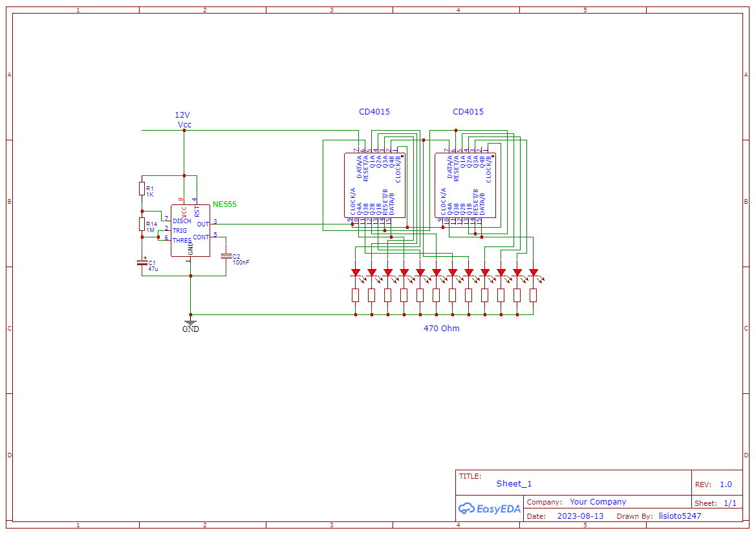The image size is (756, 535).
Task: Select the rightmost red LED symbol
Action: pyautogui.click(x=533, y=272)
